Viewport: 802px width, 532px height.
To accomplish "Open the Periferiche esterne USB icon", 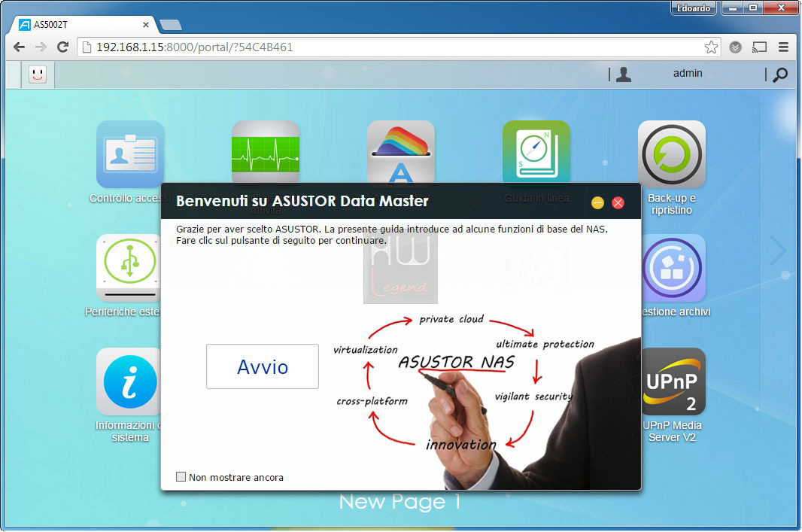I will pos(129,268).
